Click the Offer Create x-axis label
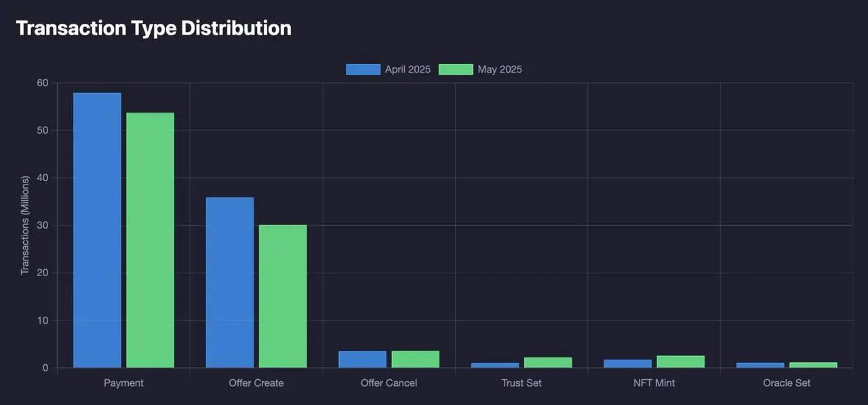 pyautogui.click(x=256, y=383)
